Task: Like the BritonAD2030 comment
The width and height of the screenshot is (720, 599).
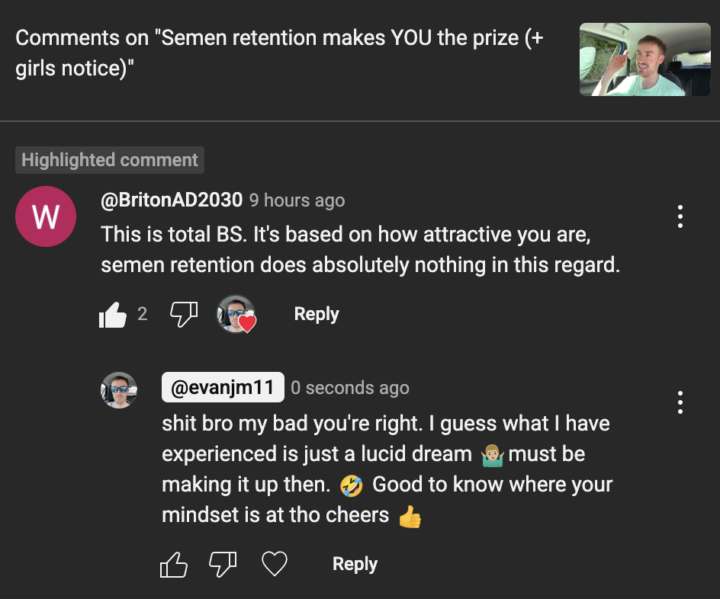Action: (x=113, y=315)
